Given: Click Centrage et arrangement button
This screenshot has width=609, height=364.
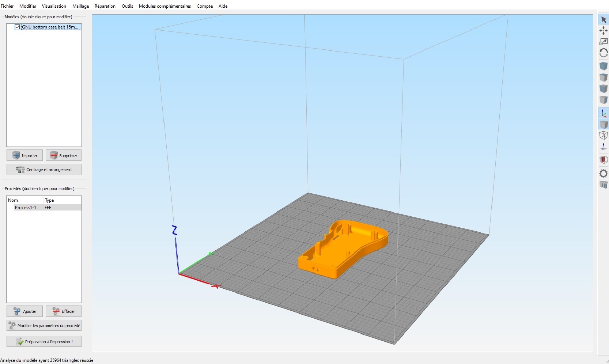Looking at the screenshot, I should coord(44,170).
